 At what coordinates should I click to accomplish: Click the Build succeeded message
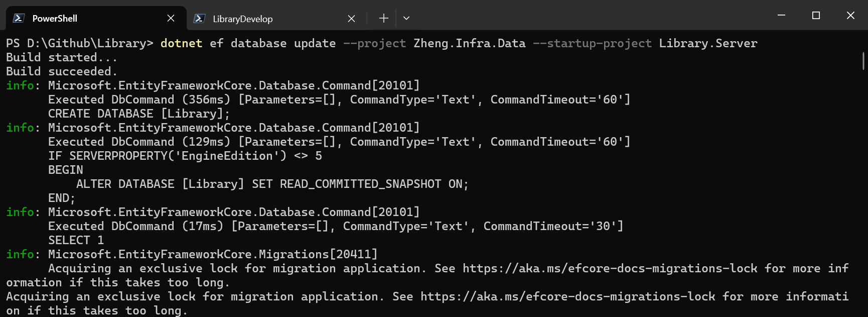(x=61, y=72)
